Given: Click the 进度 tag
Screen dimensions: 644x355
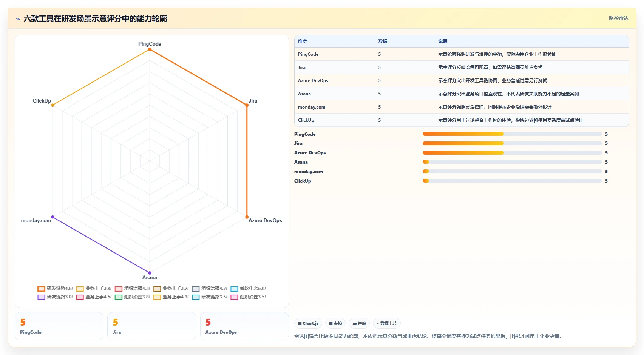Looking at the screenshot, I should pos(359,323).
